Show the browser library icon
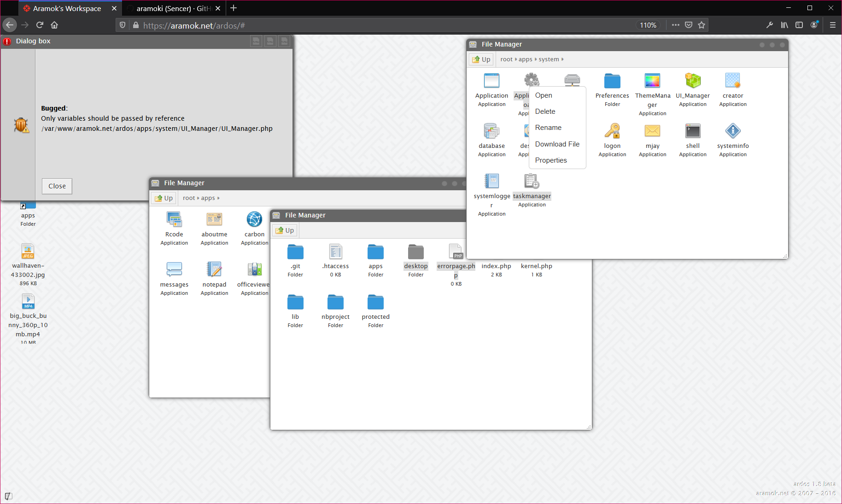The image size is (842, 504). click(784, 25)
